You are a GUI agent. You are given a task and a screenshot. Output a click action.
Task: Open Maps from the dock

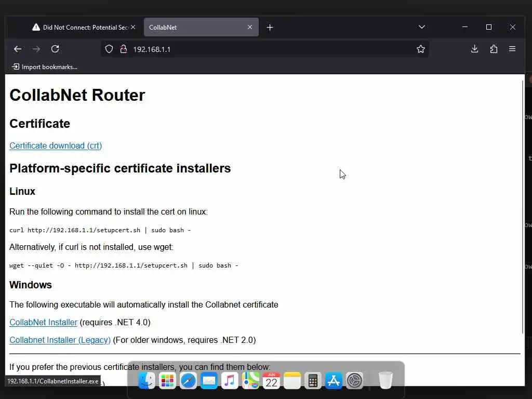click(250, 380)
